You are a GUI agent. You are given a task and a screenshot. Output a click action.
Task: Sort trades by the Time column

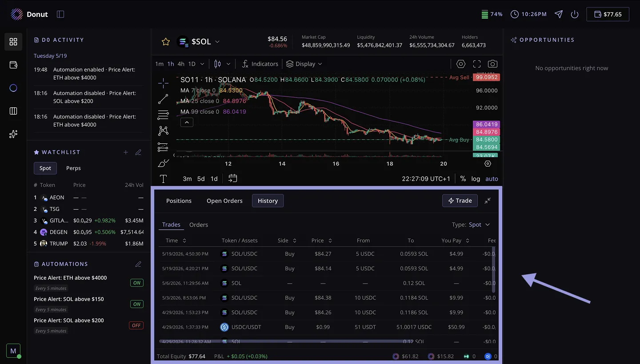176,241
